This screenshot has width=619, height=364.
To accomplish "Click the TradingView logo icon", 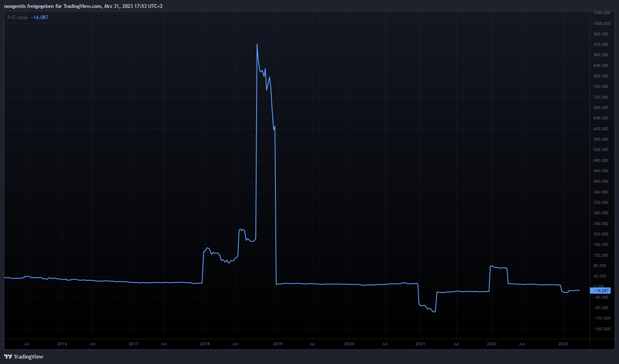I will click(8, 357).
